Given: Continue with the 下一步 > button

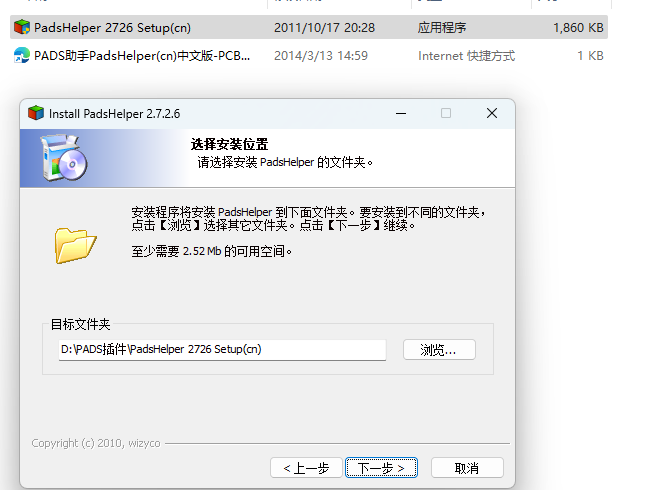Looking at the screenshot, I should [381, 468].
